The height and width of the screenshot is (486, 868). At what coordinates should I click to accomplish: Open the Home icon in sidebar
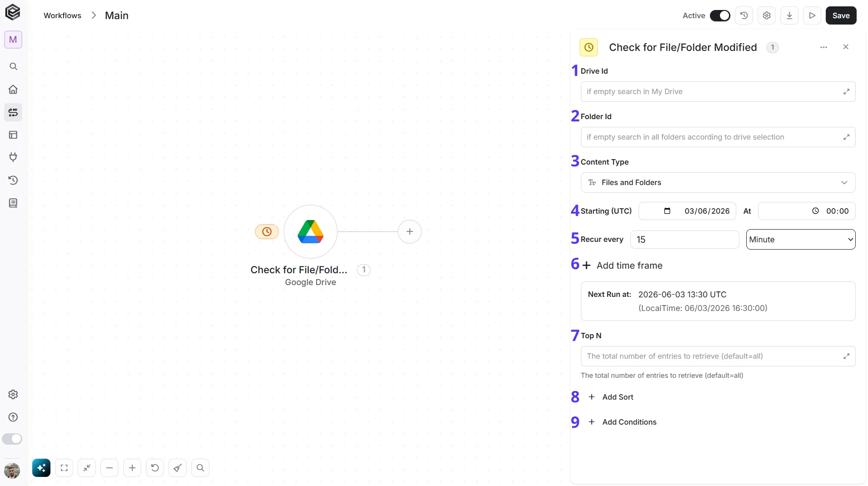click(13, 89)
